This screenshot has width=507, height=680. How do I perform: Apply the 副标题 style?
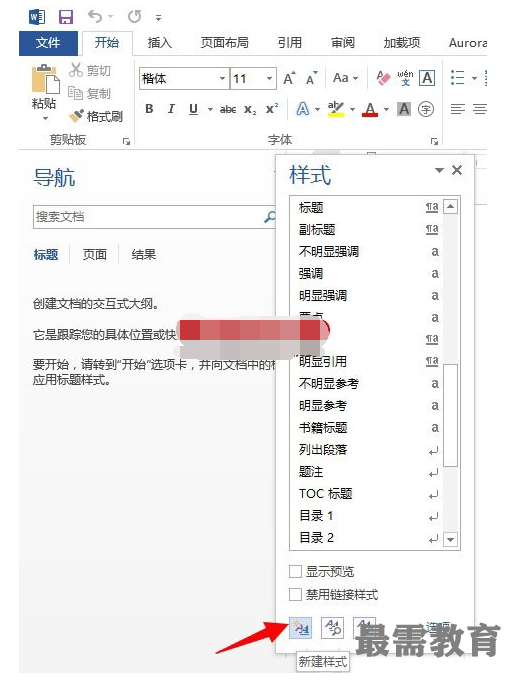point(367,229)
